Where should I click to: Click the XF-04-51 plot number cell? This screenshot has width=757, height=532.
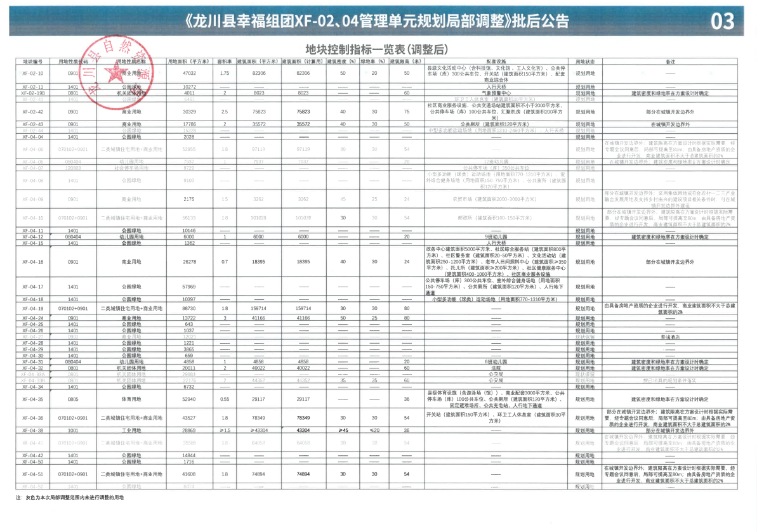[33, 474]
